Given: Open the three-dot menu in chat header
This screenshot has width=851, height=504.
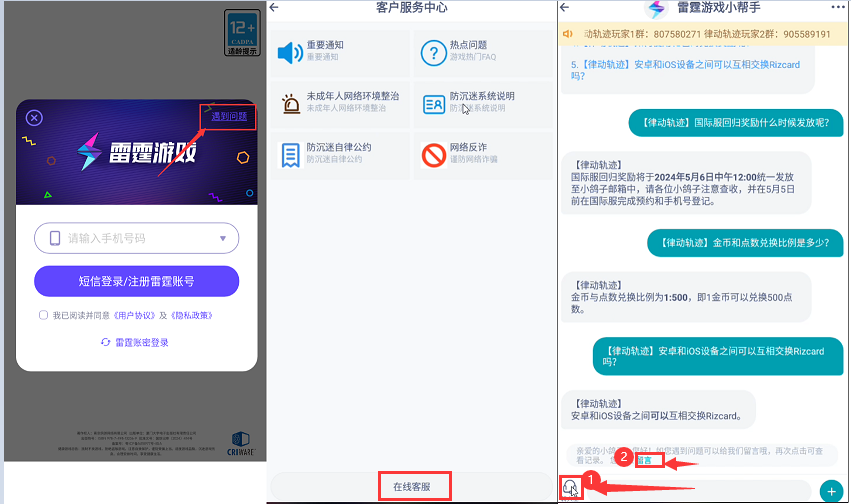Looking at the screenshot, I should pos(837,7).
